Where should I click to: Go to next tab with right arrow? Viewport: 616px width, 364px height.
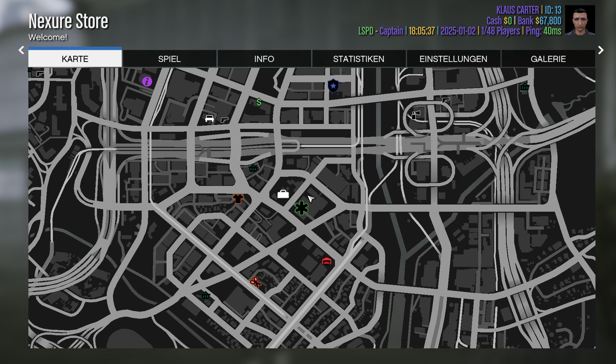click(601, 50)
